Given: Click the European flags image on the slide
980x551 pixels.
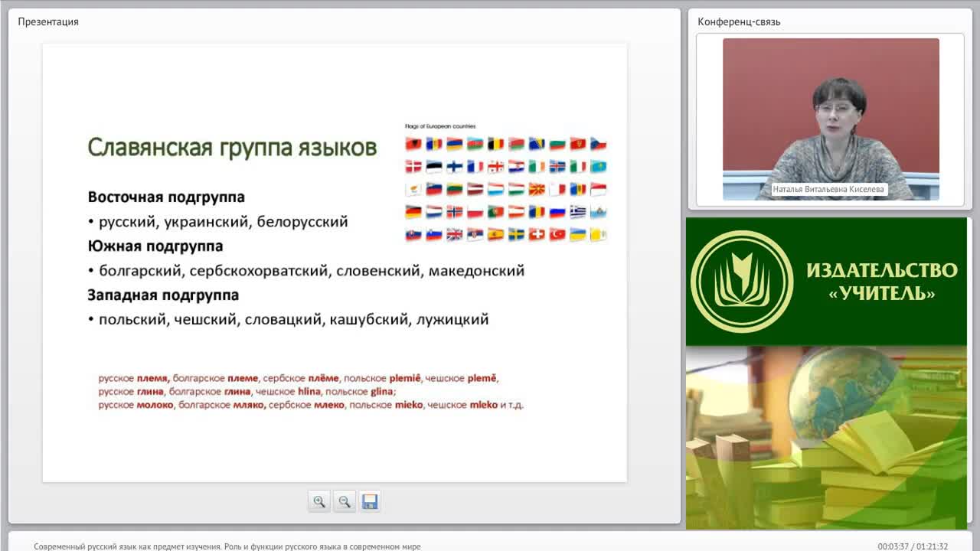Looking at the screenshot, I should [x=505, y=188].
